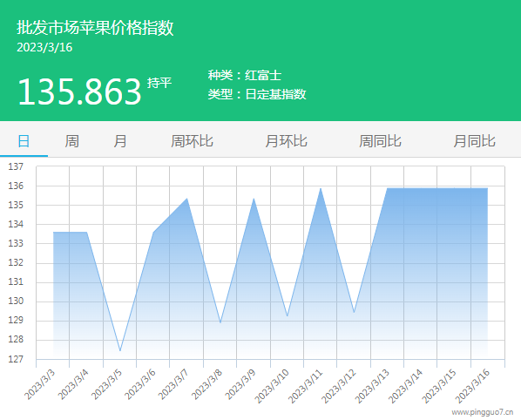Screen dimensions: 521x420
Task: Click the 137 y-axis label
Action: click(x=16, y=166)
